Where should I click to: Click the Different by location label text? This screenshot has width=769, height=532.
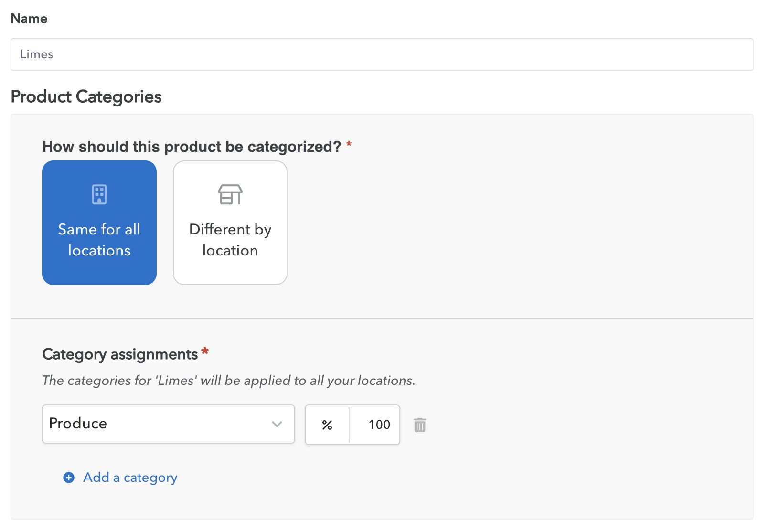(x=230, y=240)
